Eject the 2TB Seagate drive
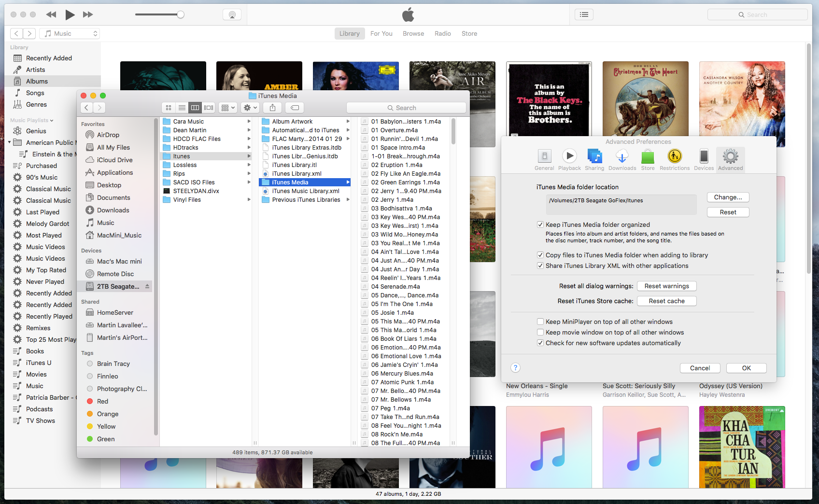Viewport: 819px width, 504px height. 147,286
